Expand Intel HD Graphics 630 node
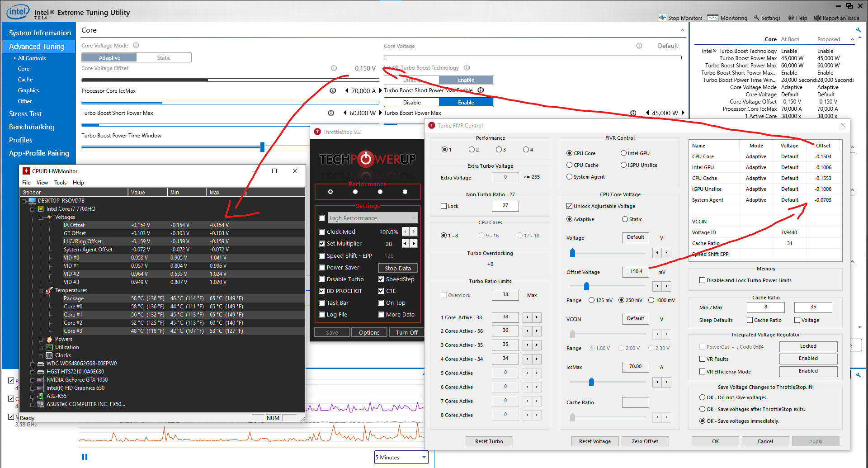 tap(32, 388)
